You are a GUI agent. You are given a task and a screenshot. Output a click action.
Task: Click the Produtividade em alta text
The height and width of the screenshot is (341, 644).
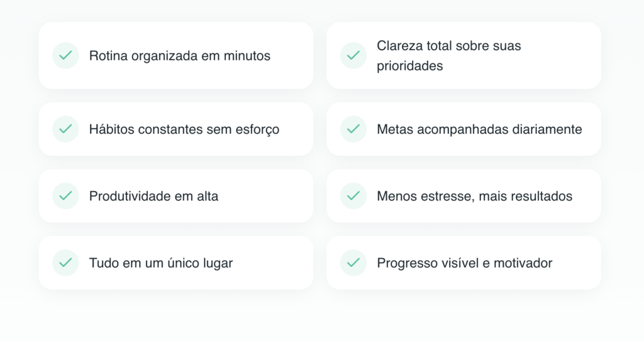(153, 196)
